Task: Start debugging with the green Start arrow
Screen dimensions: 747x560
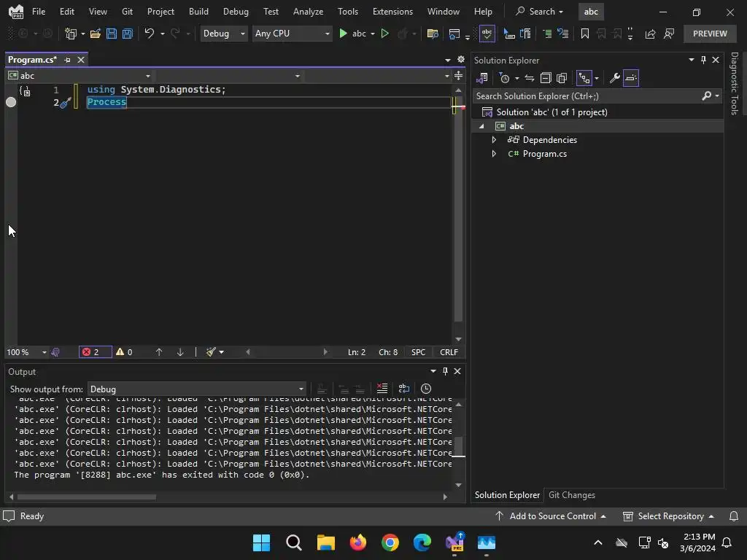Action: pos(343,34)
